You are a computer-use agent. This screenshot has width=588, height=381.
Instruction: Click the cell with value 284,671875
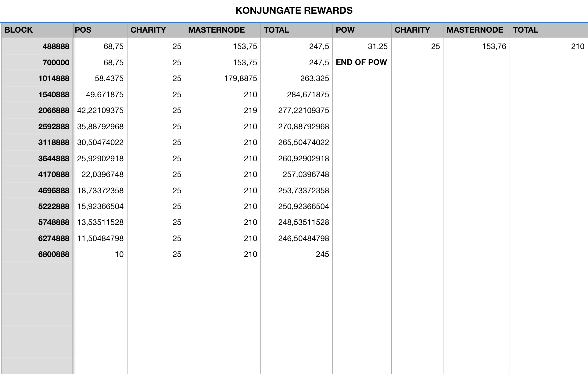(x=308, y=94)
